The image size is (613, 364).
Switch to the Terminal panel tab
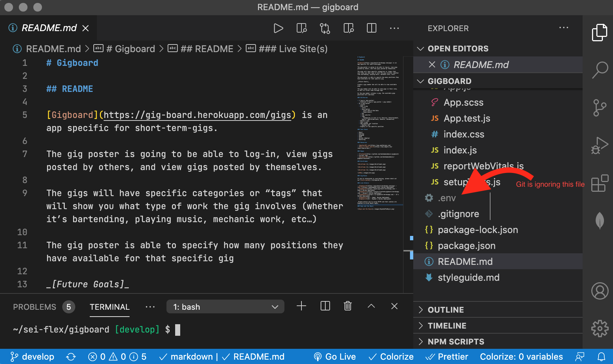point(110,307)
